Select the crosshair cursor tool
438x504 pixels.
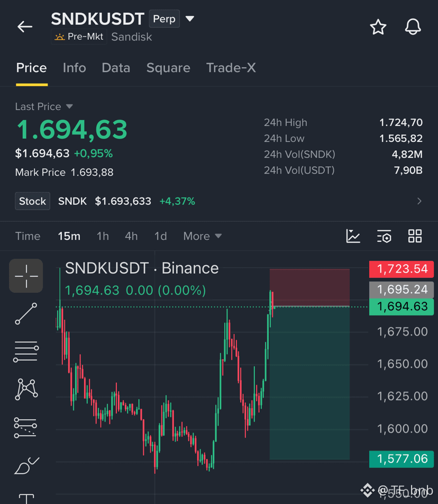pyautogui.click(x=26, y=276)
